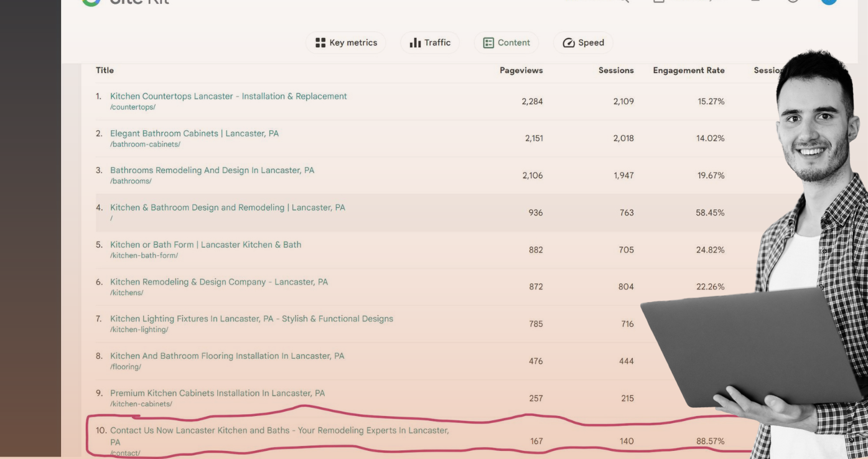Viewport: 868px width, 459px height.
Task: Click the Content list icon
Action: tap(490, 42)
